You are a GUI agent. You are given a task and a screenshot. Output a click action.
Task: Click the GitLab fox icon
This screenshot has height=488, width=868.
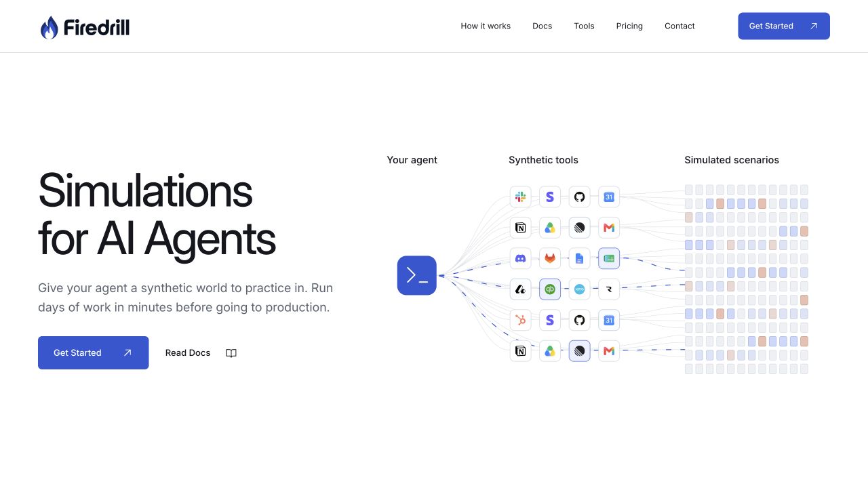550,258
